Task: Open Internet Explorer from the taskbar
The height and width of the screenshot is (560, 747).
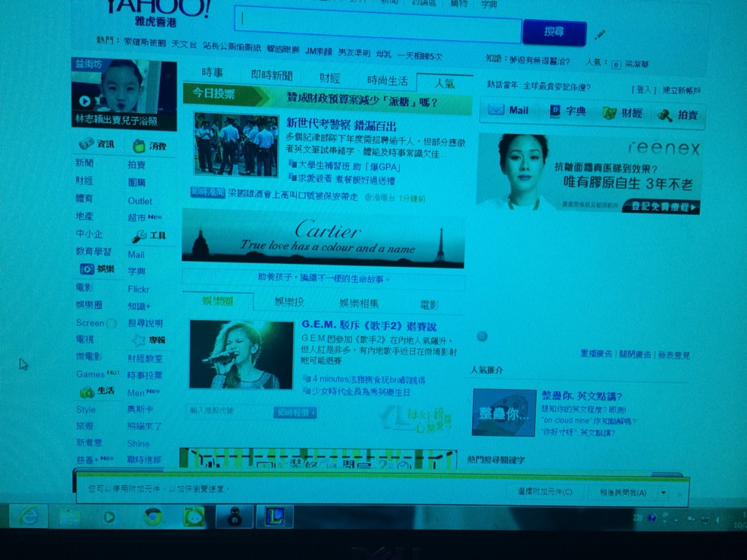Action: (28, 516)
